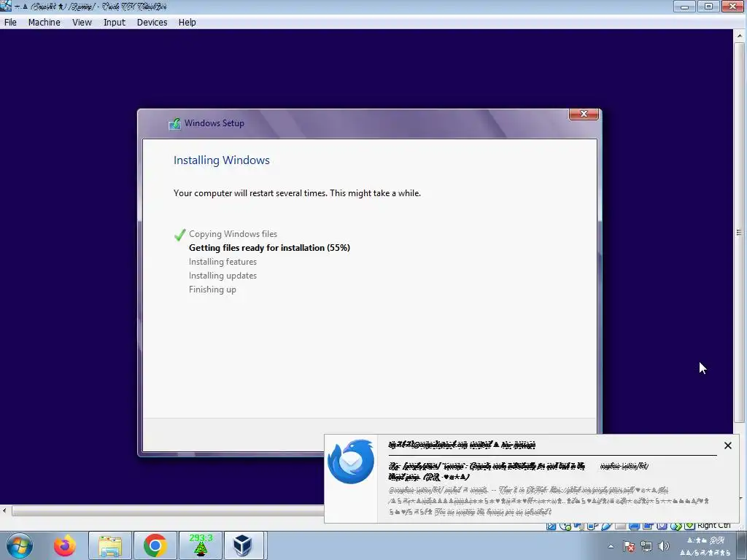
Task: Close the Windows Setup dialog
Action: coord(584,114)
